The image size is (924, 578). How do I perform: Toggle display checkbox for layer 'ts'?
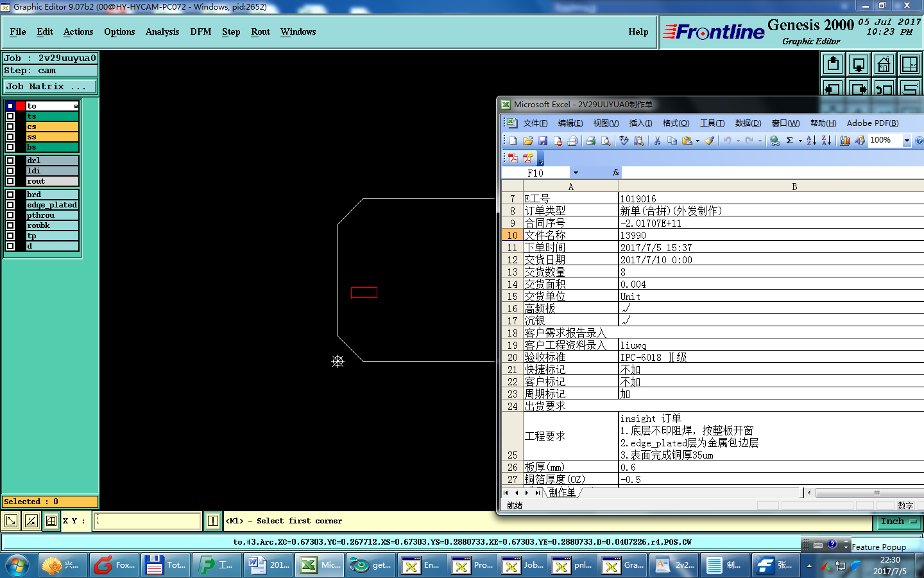pyautogui.click(x=10, y=116)
